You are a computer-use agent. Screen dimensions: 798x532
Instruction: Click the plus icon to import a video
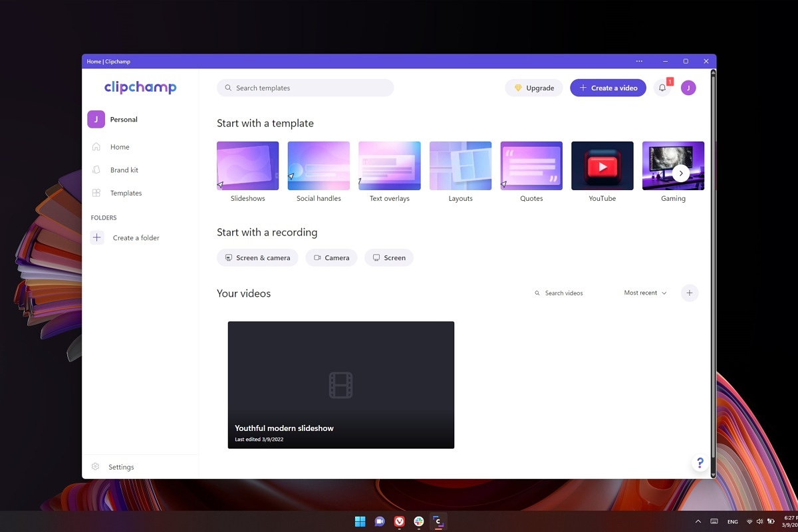click(690, 293)
